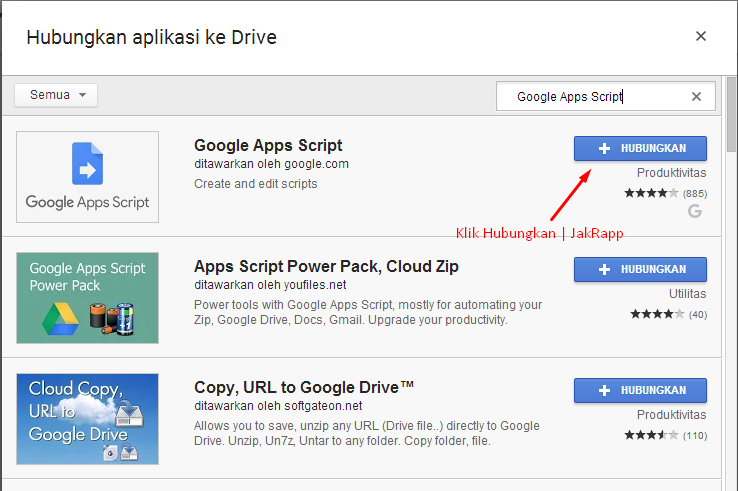Screen dimensions: 738x491
Task: Open the Apps Script Power Pack thumbnail
Action: click(88, 298)
